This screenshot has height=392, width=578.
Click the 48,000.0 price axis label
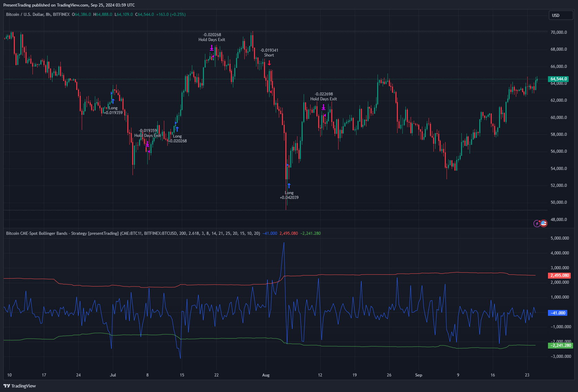[559, 220]
